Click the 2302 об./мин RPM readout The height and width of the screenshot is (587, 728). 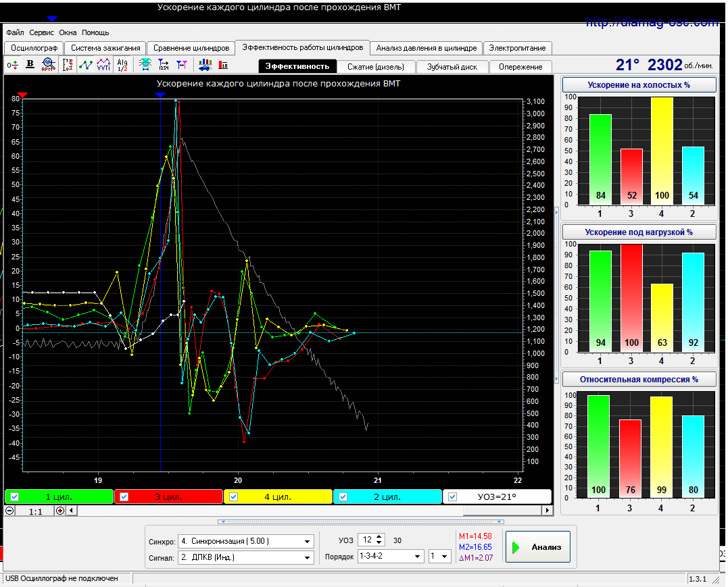[680, 64]
